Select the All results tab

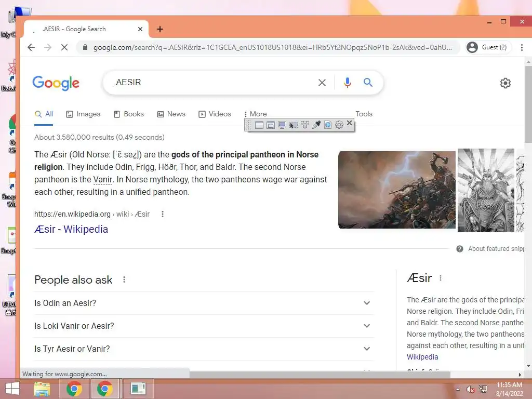coord(44,114)
